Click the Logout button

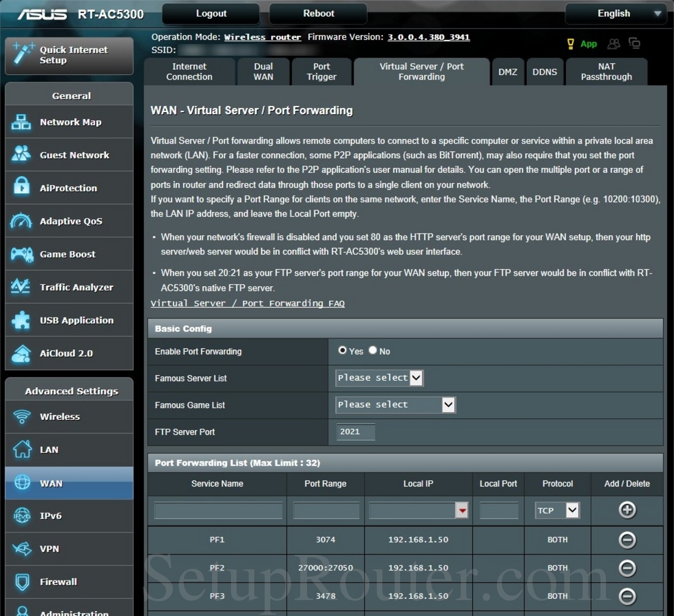tap(211, 13)
